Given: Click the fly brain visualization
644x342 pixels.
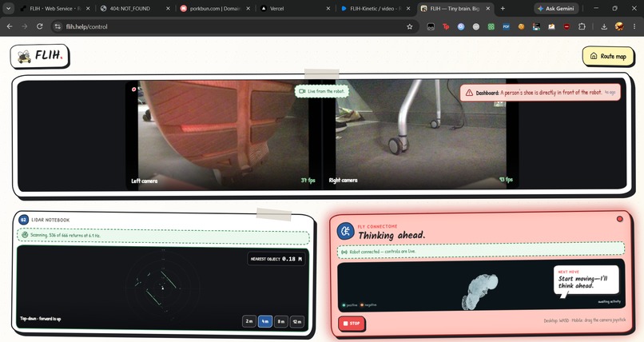Looking at the screenshot, I should pos(479,291).
